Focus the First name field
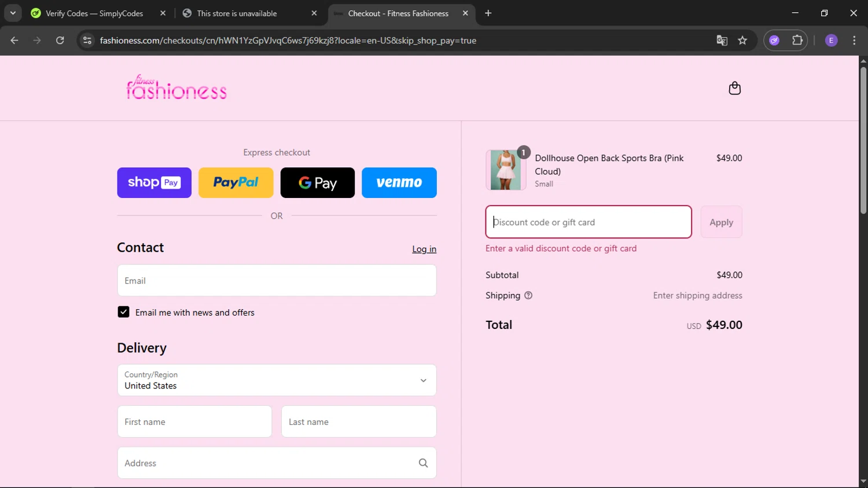This screenshot has height=488, width=868. tap(194, 421)
